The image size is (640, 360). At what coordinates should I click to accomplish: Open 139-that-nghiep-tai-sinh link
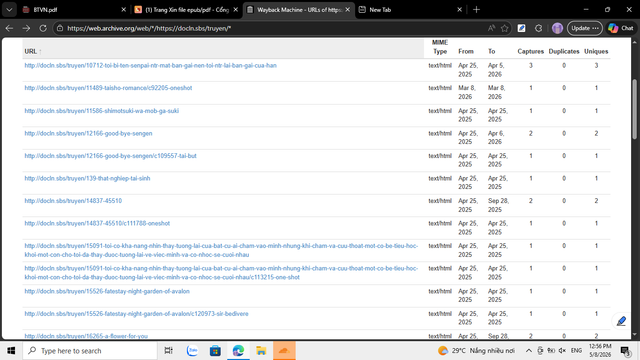(x=87, y=178)
